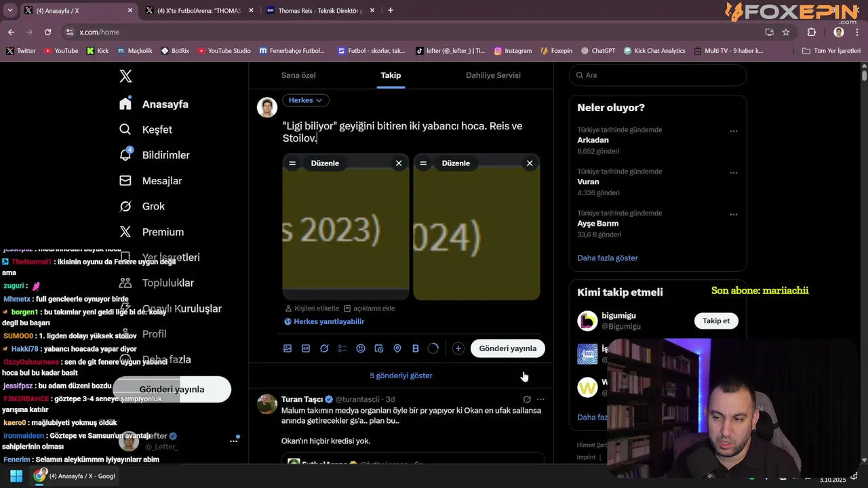The height and width of the screenshot is (488, 868).
Task: Add media with the image icon
Action: pyautogui.click(x=288, y=348)
